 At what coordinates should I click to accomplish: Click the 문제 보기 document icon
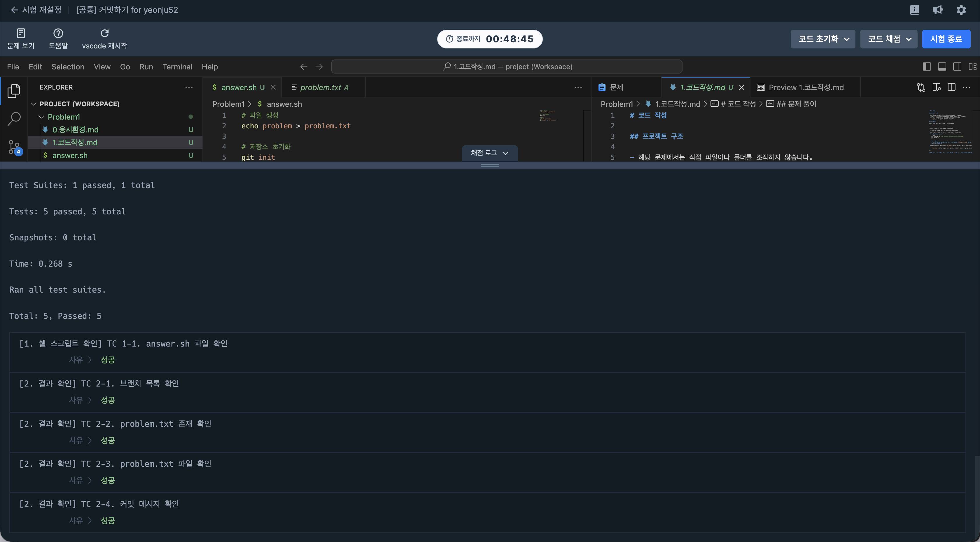(21, 34)
